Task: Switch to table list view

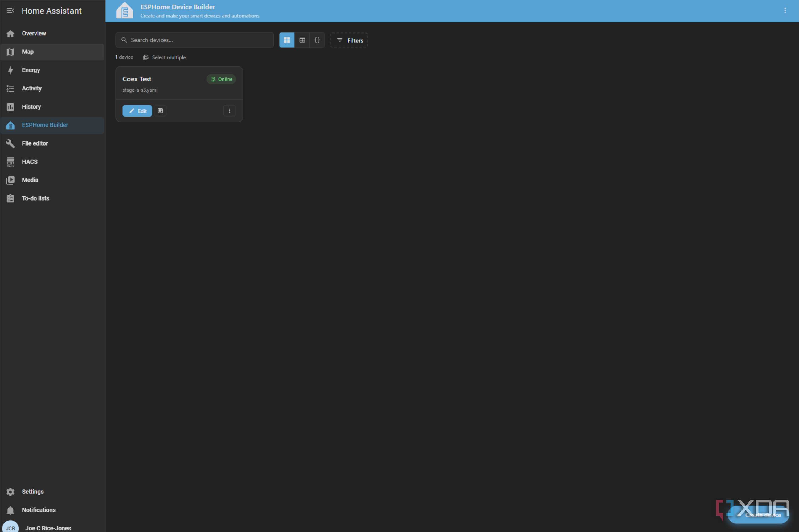Action: (x=302, y=40)
